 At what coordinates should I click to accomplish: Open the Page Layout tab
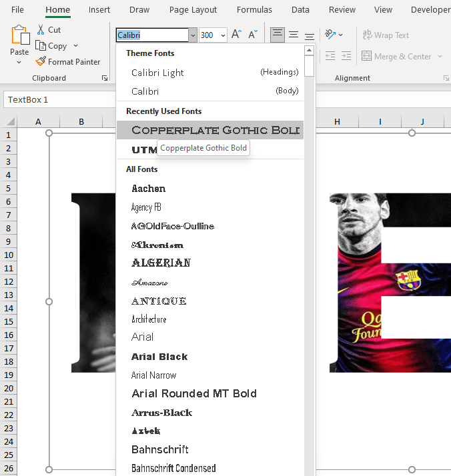(193, 10)
